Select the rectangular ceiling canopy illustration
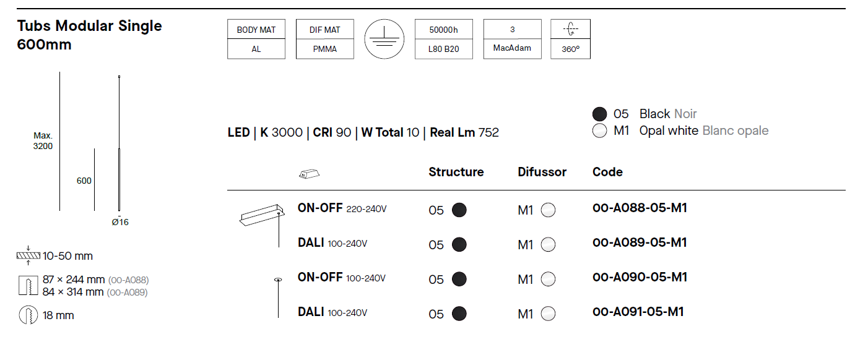The width and height of the screenshot is (868, 355). (x=261, y=215)
